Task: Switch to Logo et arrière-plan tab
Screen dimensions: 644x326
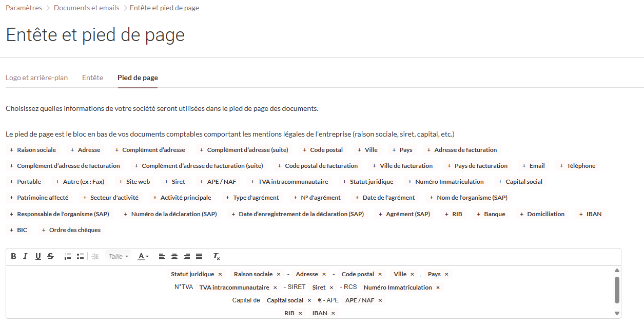Action: point(36,78)
